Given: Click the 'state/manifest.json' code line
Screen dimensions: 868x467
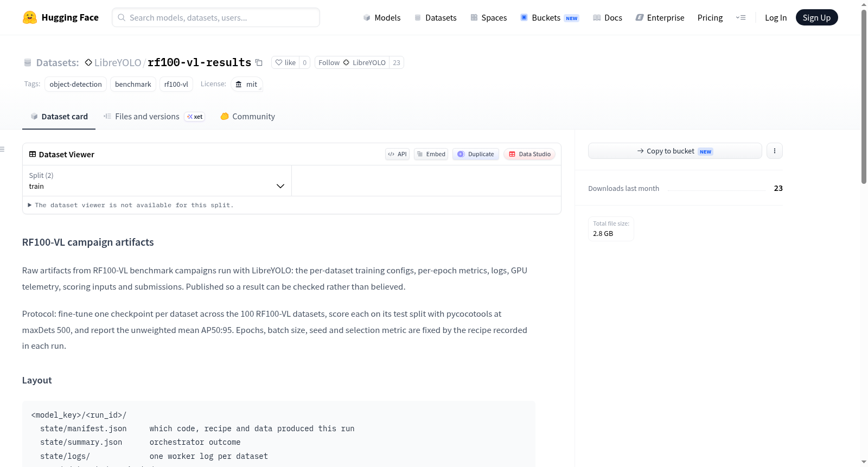Looking at the screenshot, I should click(x=197, y=428).
